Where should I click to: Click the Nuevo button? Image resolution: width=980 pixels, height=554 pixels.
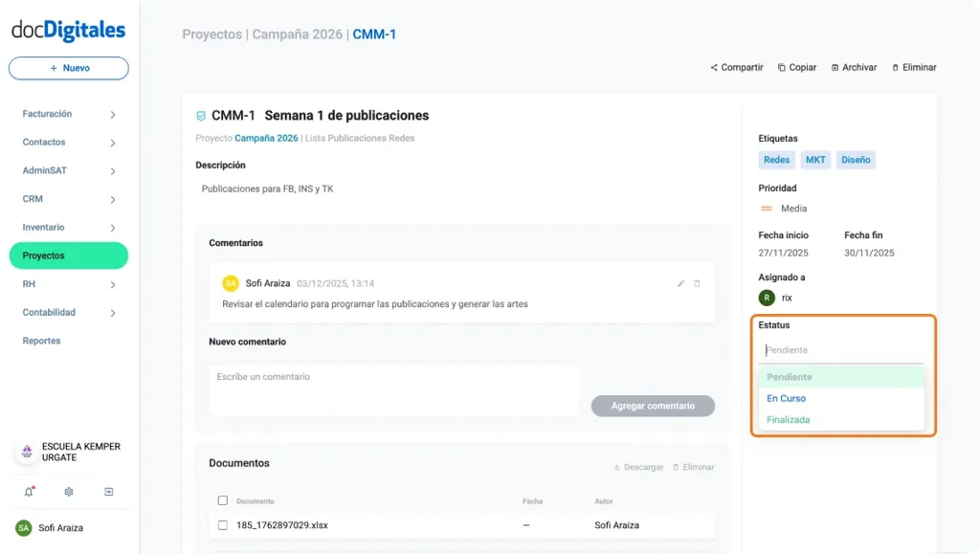(x=68, y=68)
